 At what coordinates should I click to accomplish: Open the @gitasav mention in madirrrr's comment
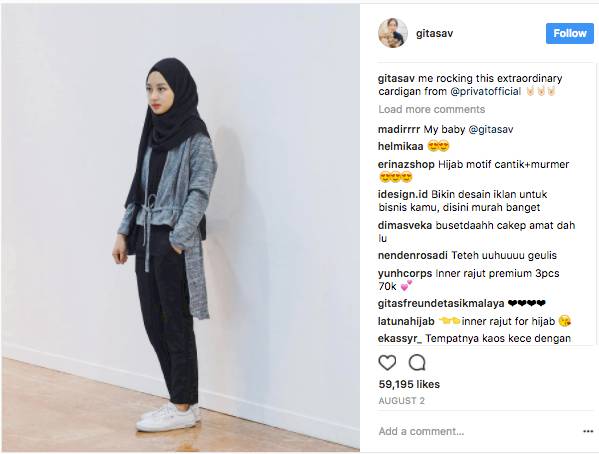pyautogui.click(x=491, y=130)
